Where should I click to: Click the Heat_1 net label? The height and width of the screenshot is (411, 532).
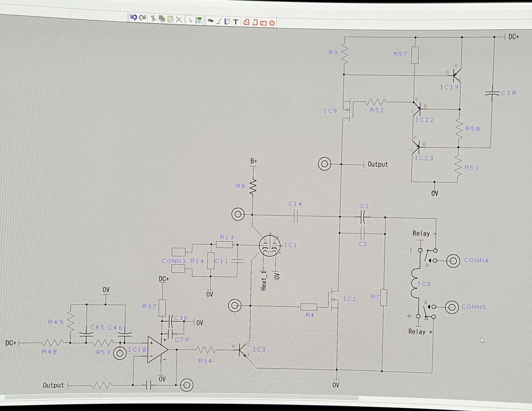point(264,281)
